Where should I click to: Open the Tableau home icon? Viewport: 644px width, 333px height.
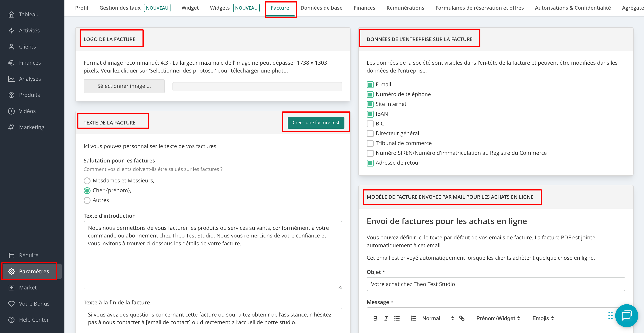coord(11,15)
